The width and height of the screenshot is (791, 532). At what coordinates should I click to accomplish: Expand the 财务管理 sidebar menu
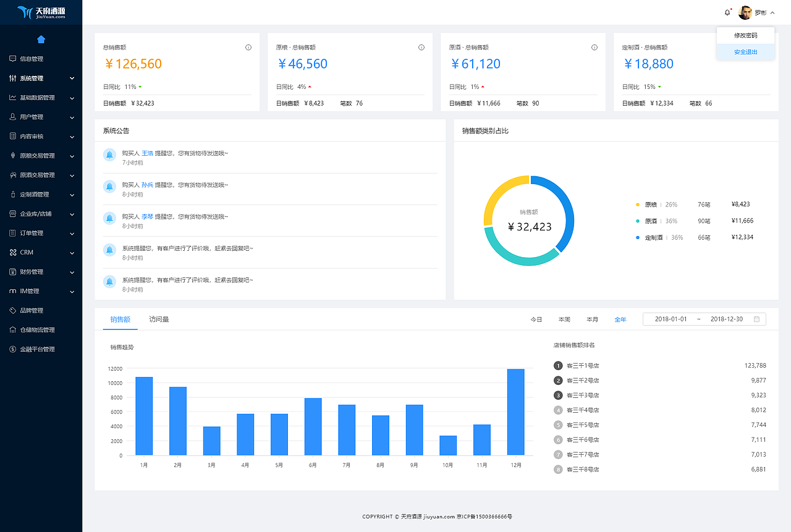(41, 272)
